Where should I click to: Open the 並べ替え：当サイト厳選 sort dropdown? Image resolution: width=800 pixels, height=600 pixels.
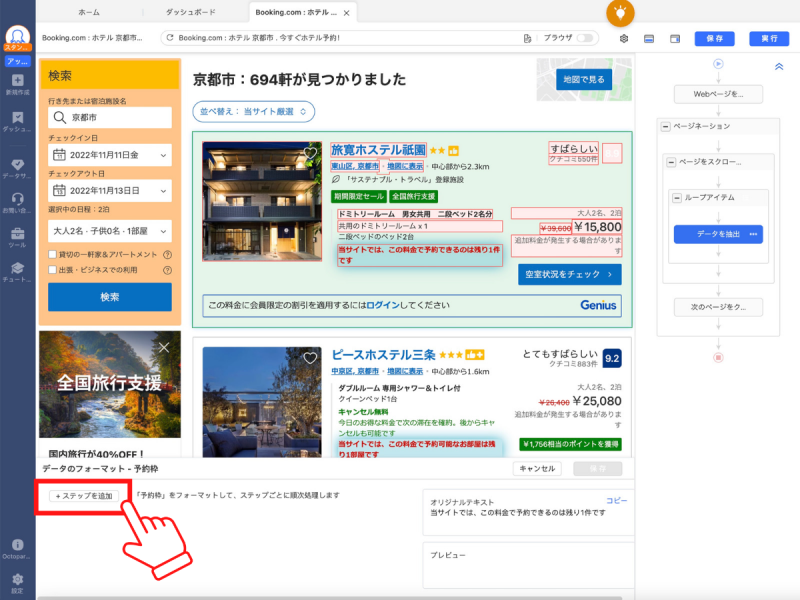point(254,112)
